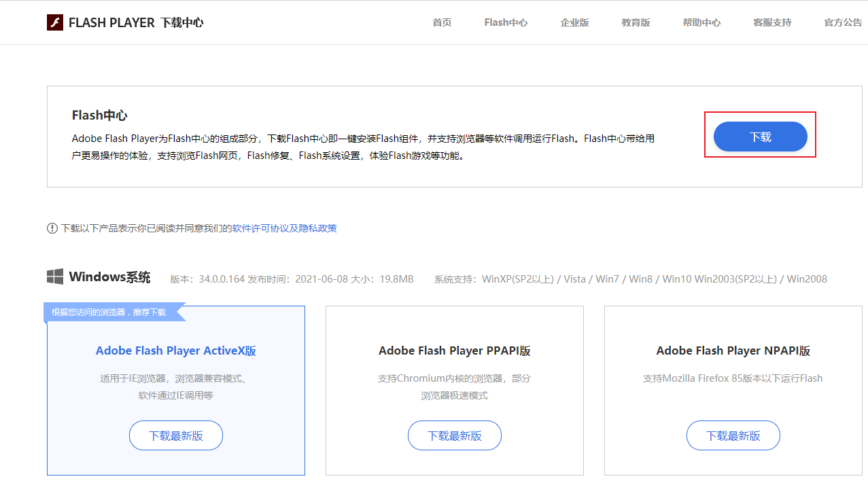The width and height of the screenshot is (868, 485).
Task: Click the Adobe Flash Player ActiveX版 title
Action: click(176, 351)
